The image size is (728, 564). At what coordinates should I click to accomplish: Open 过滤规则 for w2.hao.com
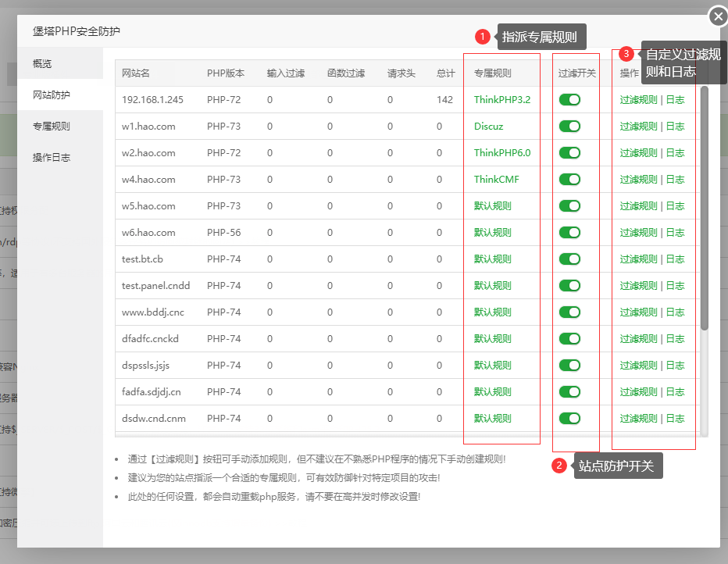638,153
